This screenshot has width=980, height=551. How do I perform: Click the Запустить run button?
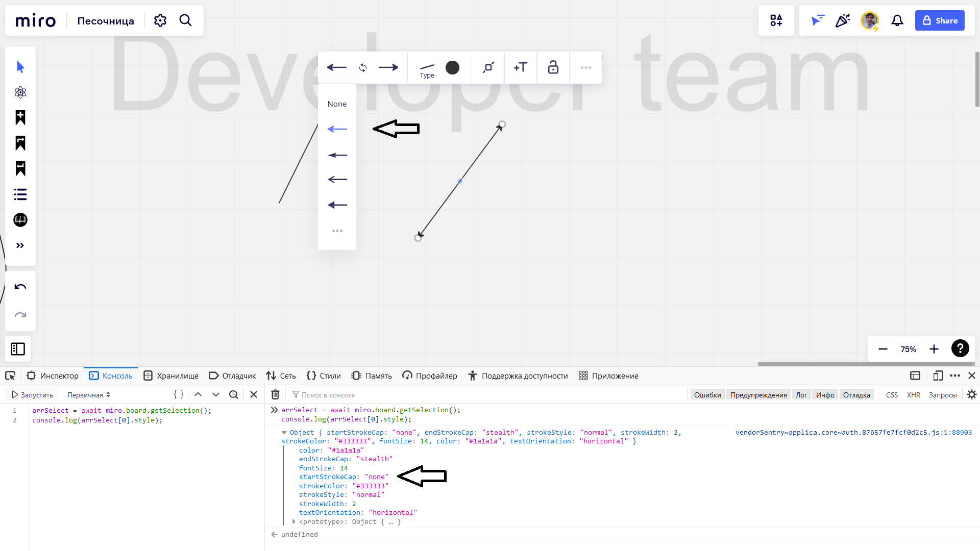click(x=32, y=395)
